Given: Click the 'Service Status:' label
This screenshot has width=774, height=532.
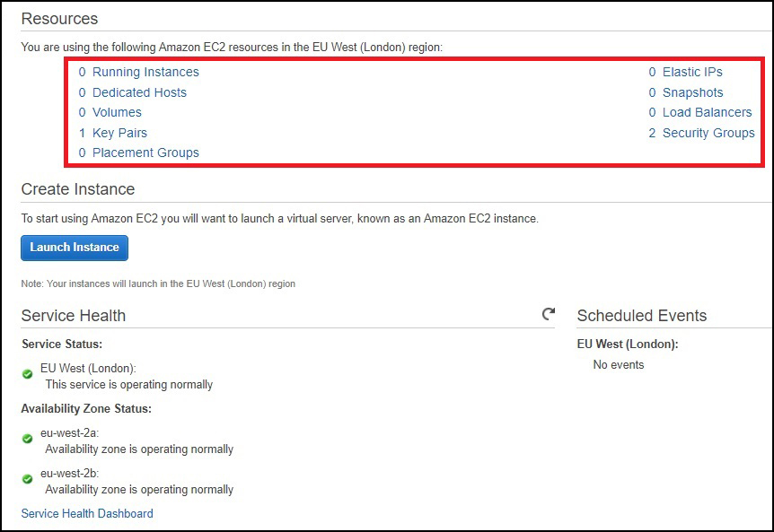Looking at the screenshot, I should point(62,344).
